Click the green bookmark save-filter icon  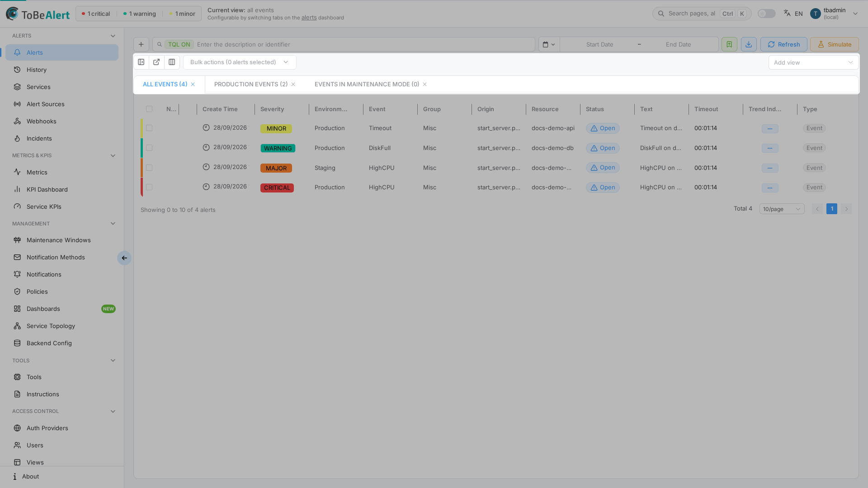[729, 44]
